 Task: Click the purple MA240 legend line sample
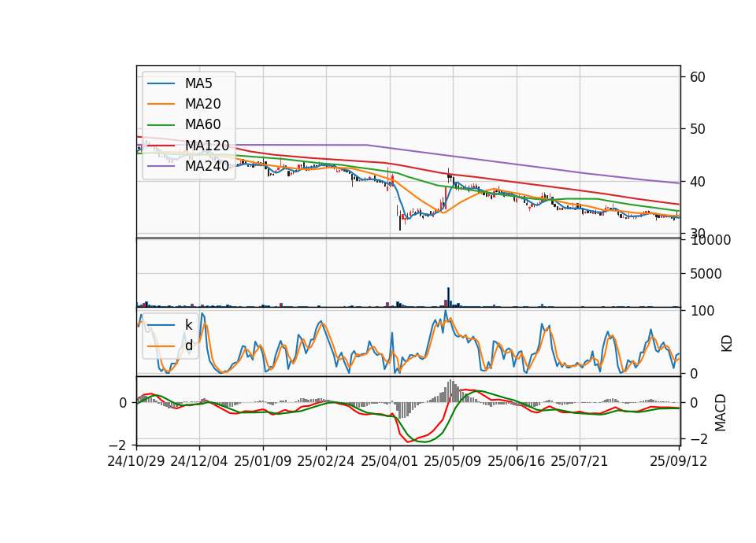tap(161, 166)
